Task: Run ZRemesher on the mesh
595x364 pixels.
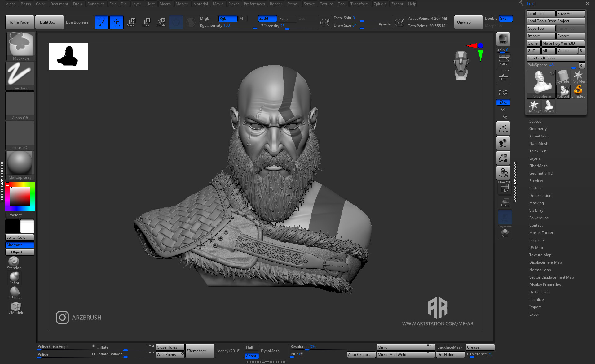Action: tap(199, 351)
